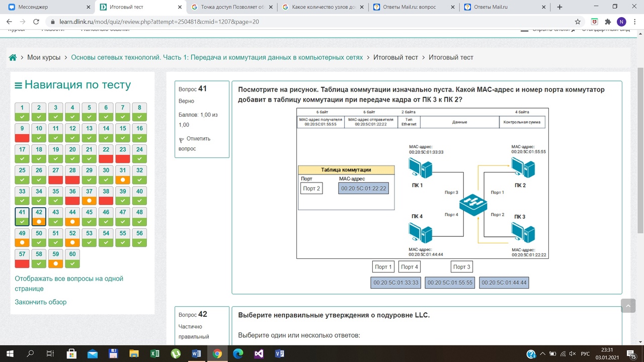Switch to last Ответы Mail.ru tab
This screenshot has height=362, width=644.
(505, 7)
